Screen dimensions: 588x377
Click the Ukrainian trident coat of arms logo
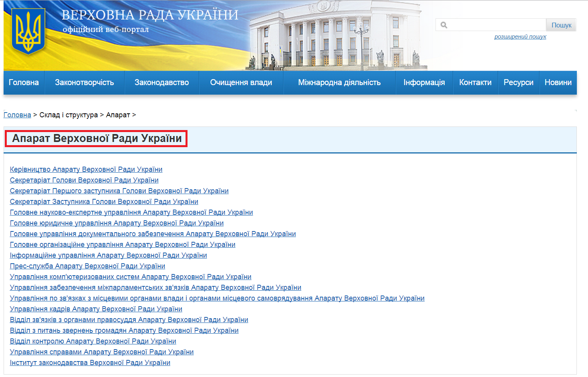tap(28, 31)
